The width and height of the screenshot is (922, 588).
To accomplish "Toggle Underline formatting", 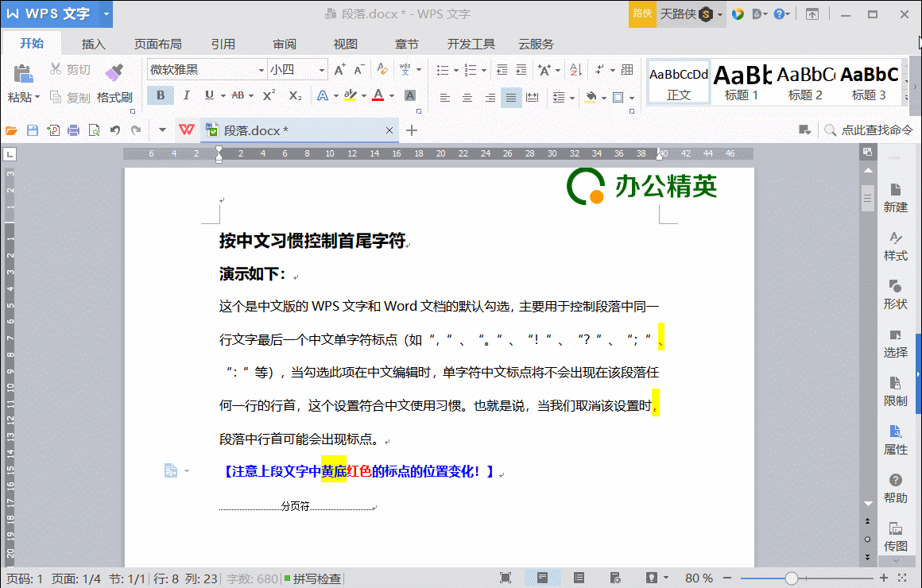I will [209, 95].
